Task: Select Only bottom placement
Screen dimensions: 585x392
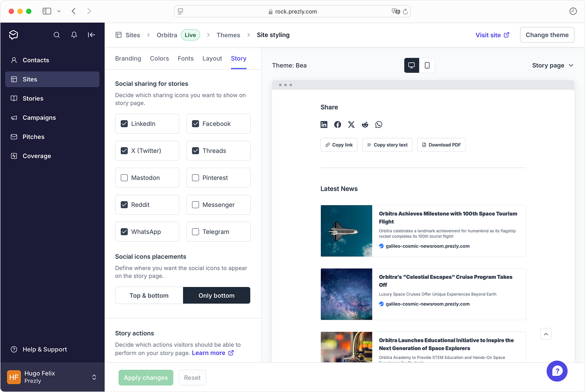Action: pos(217,295)
